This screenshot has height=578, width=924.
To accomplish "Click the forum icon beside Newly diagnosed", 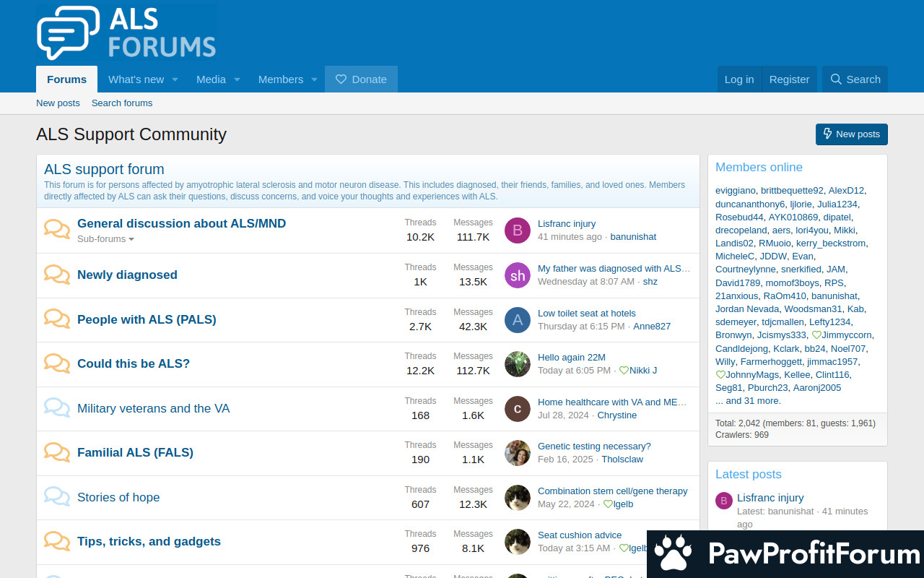I will tap(57, 275).
